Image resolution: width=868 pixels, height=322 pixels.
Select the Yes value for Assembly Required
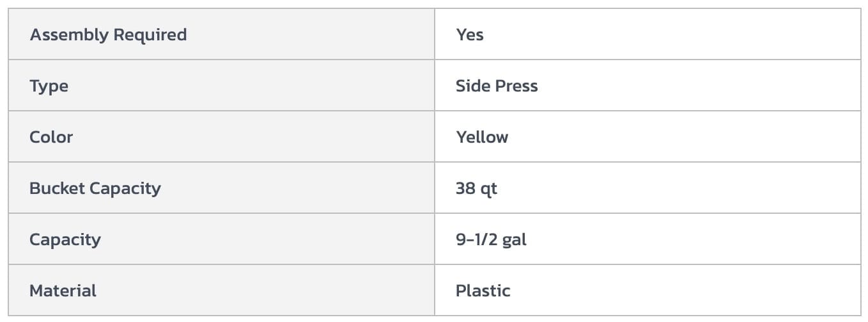coord(470,35)
